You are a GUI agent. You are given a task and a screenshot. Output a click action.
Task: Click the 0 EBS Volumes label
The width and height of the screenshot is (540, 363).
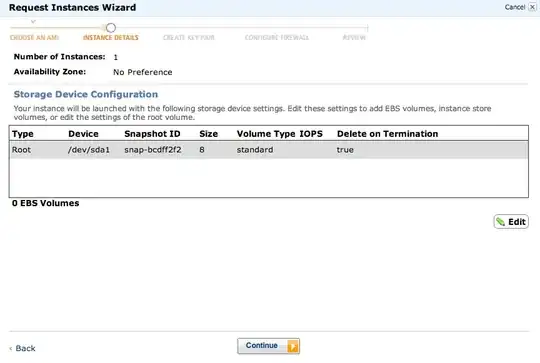pos(45,203)
